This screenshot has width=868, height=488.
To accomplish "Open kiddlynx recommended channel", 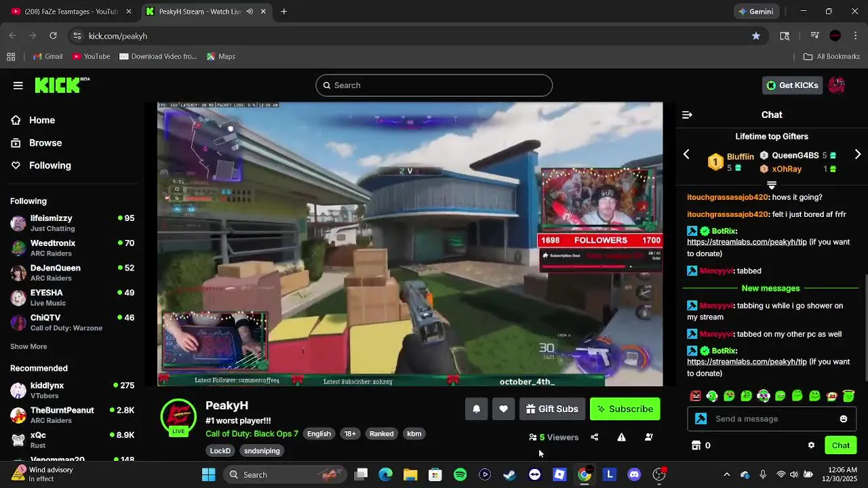I will coord(72,390).
